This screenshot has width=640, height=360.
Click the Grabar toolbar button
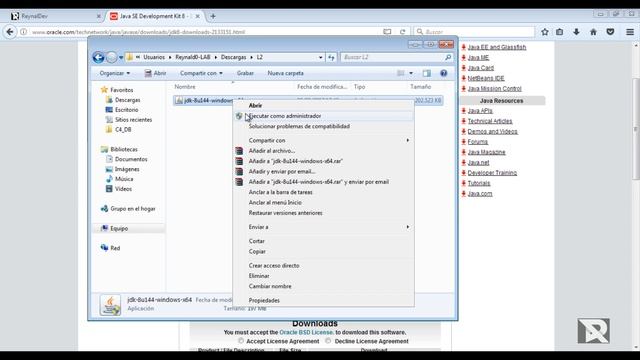245,73
